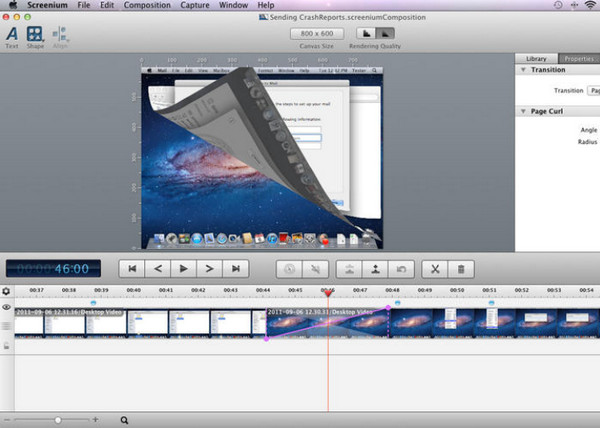Viewport: 600px width, 428px height.
Task: Switch to the Library tab
Action: [536, 59]
